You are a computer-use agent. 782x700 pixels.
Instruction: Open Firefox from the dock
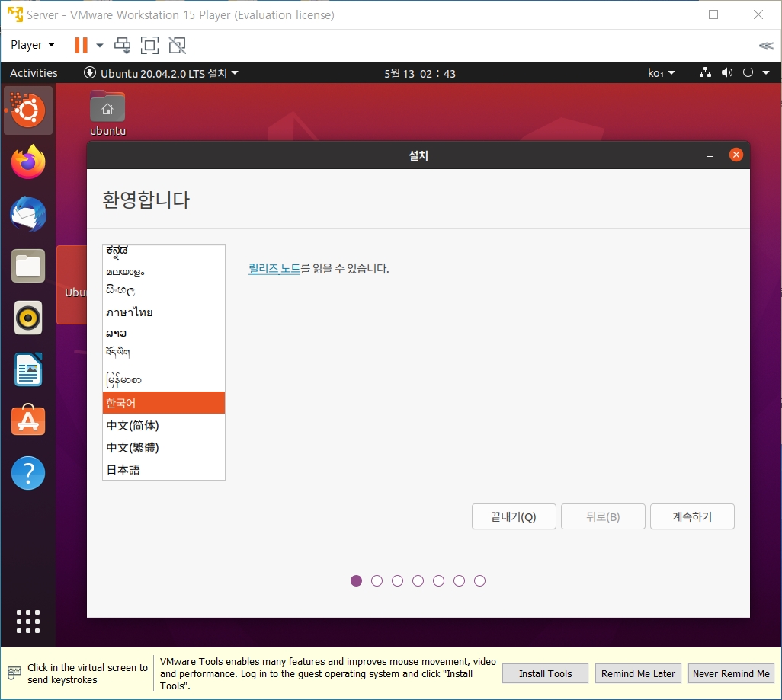pos(28,162)
